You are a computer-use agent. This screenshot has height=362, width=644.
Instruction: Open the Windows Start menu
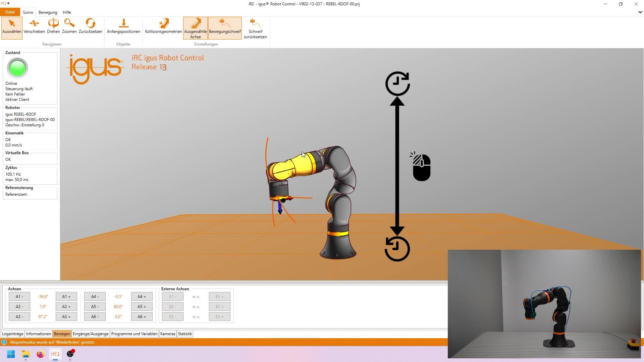pos(11,354)
